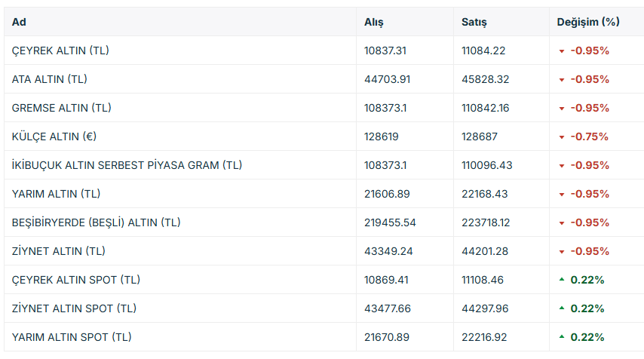Select YARIM ALTIN SPOT (TL) row name
The image size is (644, 359).
[72, 337]
